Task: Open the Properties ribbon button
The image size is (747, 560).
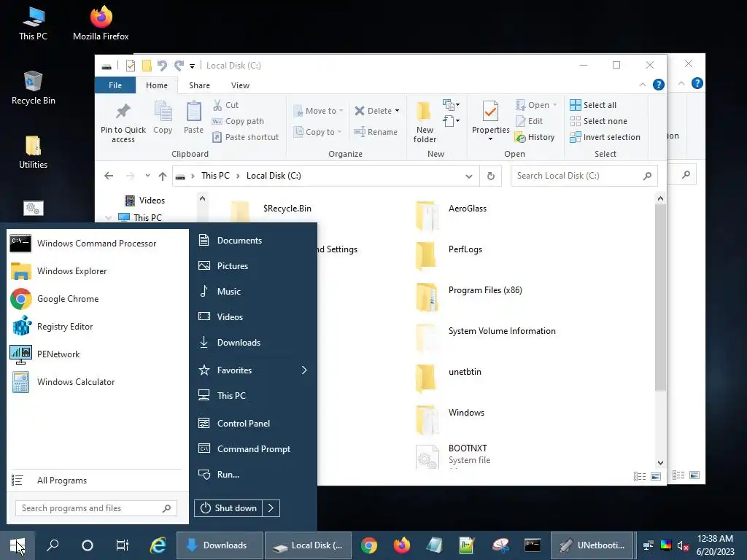Action: point(491,121)
